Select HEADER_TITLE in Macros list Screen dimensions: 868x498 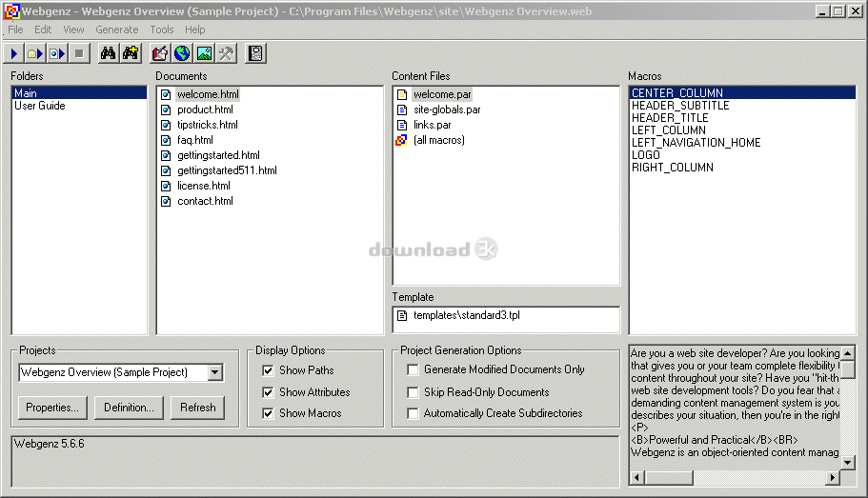(670, 118)
